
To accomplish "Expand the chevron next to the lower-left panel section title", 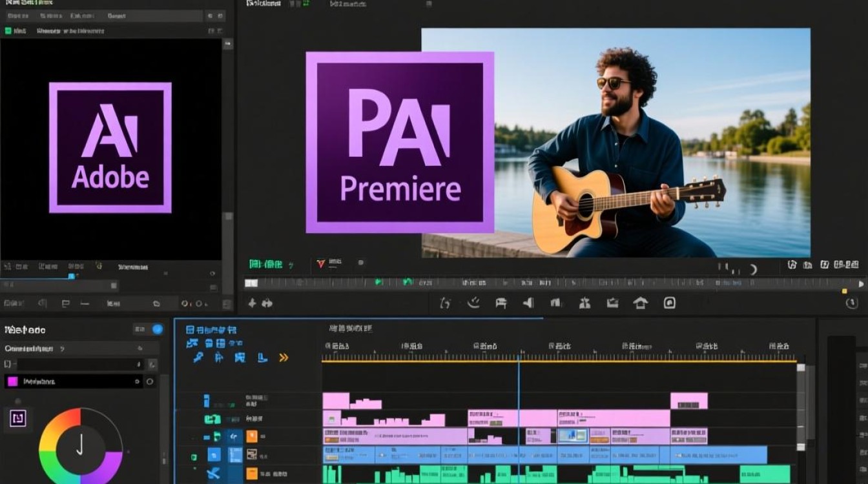I will (x=63, y=348).
